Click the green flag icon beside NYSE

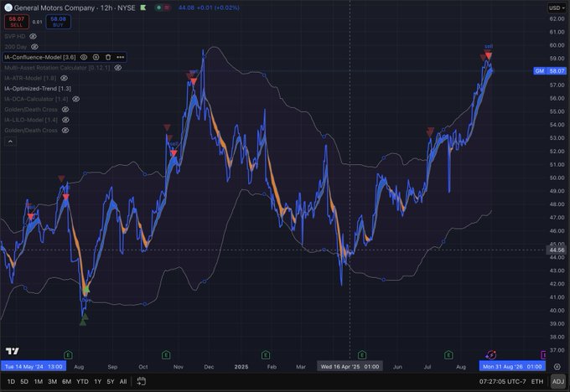pos(143,8)
